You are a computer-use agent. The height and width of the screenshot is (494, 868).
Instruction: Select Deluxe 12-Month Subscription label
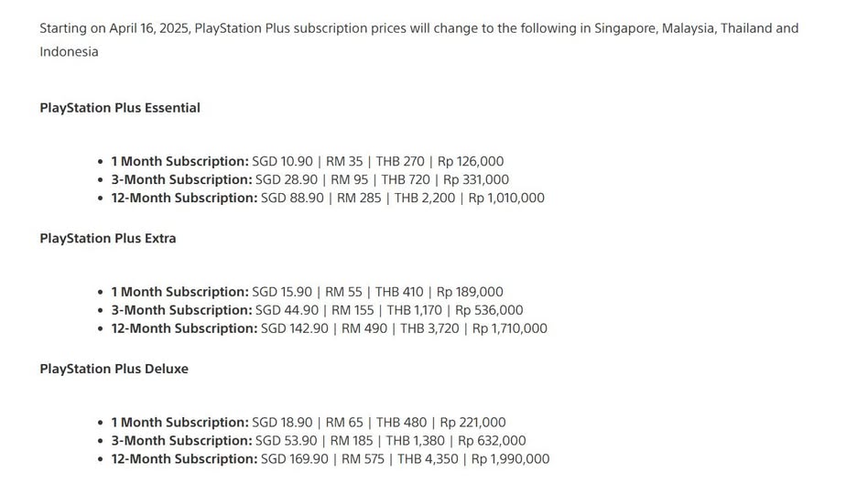click(x=184, y=459)
